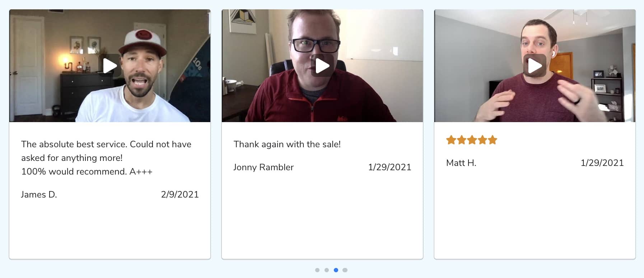This screenshot has width=644, height=278.
Task: Click Jonny Rambler's date 1/29/2021
Action: click(390, 167)
